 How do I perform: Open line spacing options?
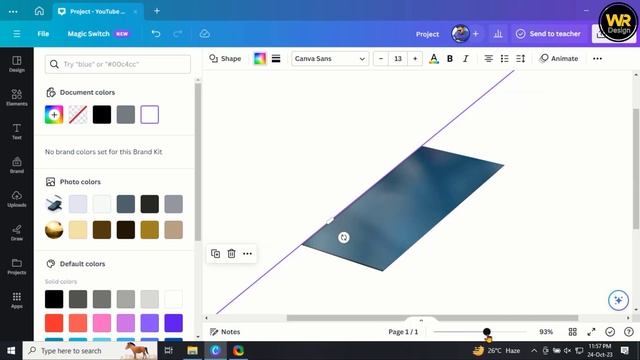(x=520, y=59)
